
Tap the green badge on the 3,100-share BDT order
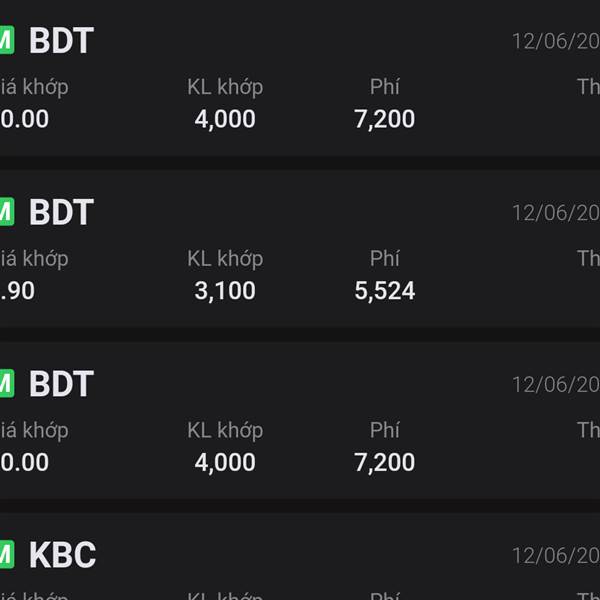point(7,211)
